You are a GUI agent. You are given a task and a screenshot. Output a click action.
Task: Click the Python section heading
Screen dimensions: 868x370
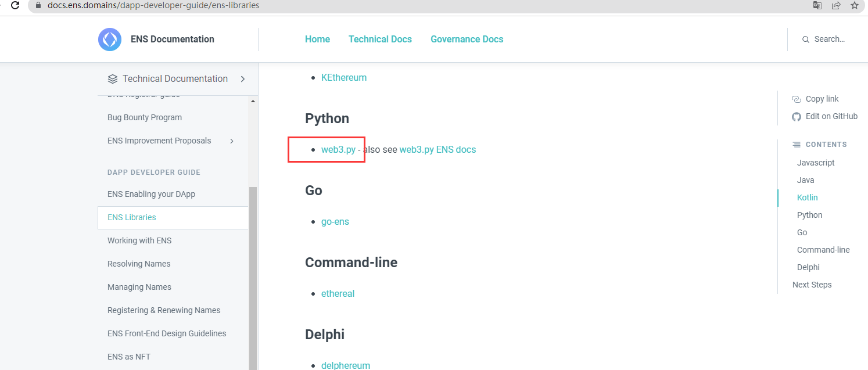(327, 118)
